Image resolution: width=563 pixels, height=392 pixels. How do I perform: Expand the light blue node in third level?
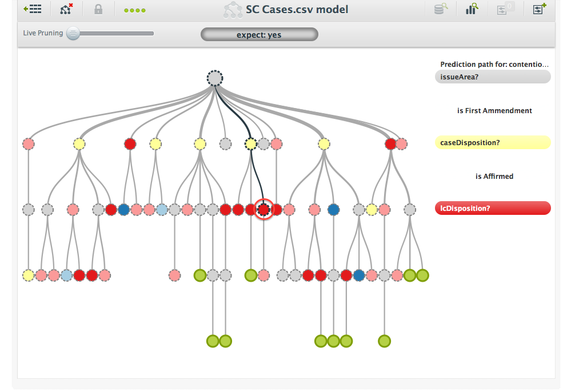(x=162, y=210)
